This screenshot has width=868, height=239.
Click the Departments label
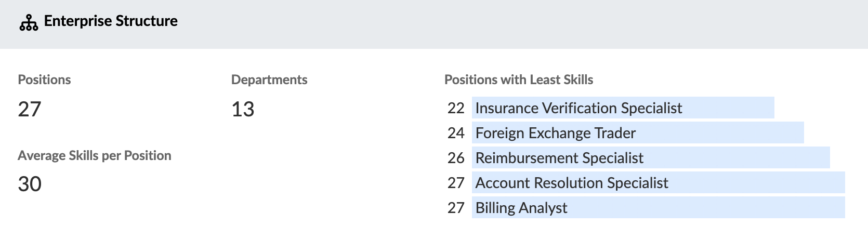(269, 79)
